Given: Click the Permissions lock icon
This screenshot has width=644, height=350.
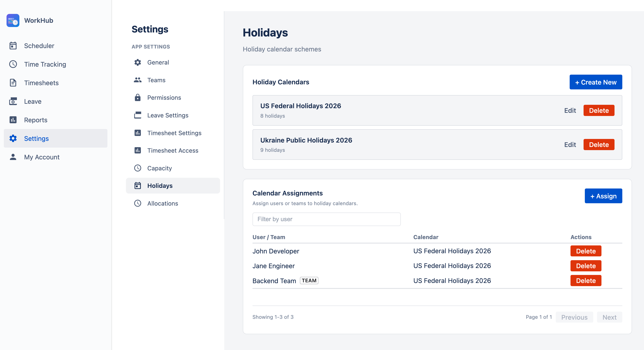Looking at the screenshot, I should pyautogui.click(x=138, y=98).
